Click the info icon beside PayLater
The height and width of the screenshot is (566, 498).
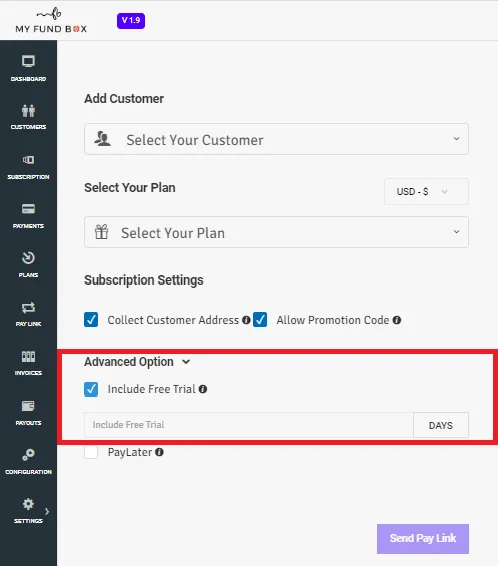159,452
